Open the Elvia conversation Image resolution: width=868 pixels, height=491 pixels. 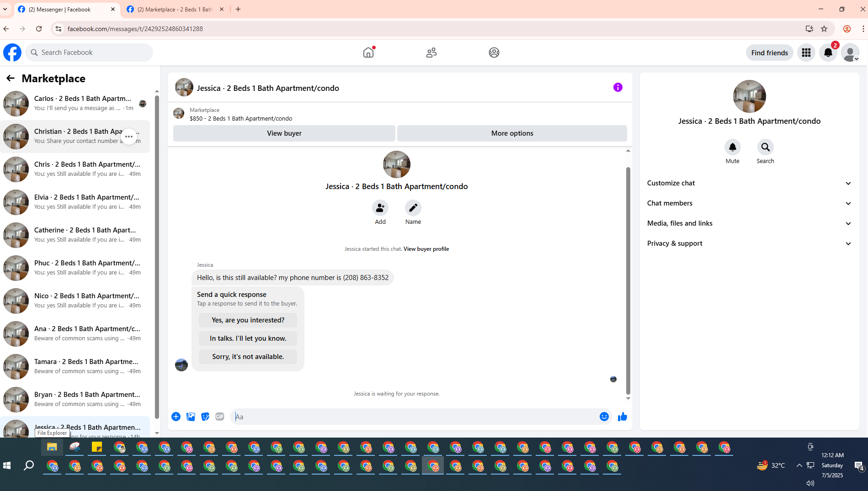click(75, 202)
